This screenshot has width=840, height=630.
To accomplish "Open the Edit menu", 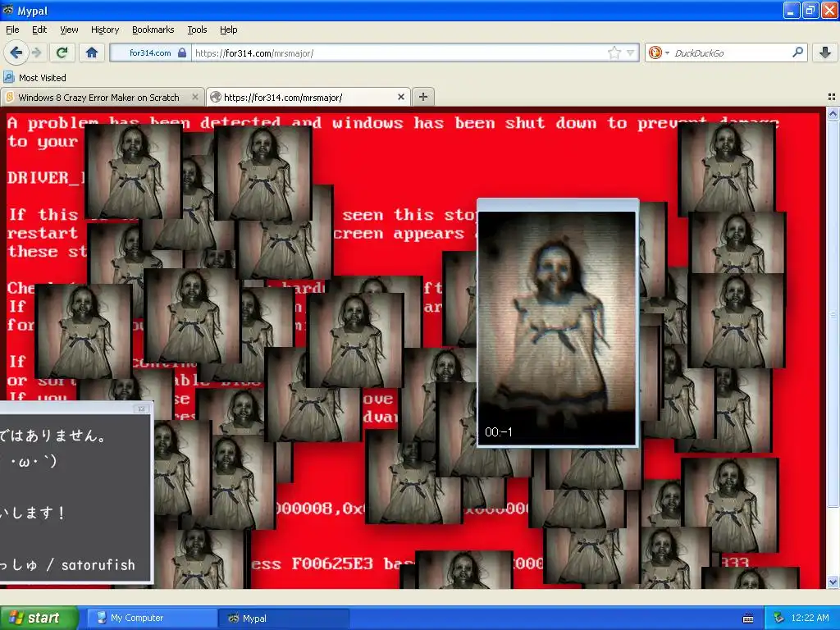I will tap(39, 30).
